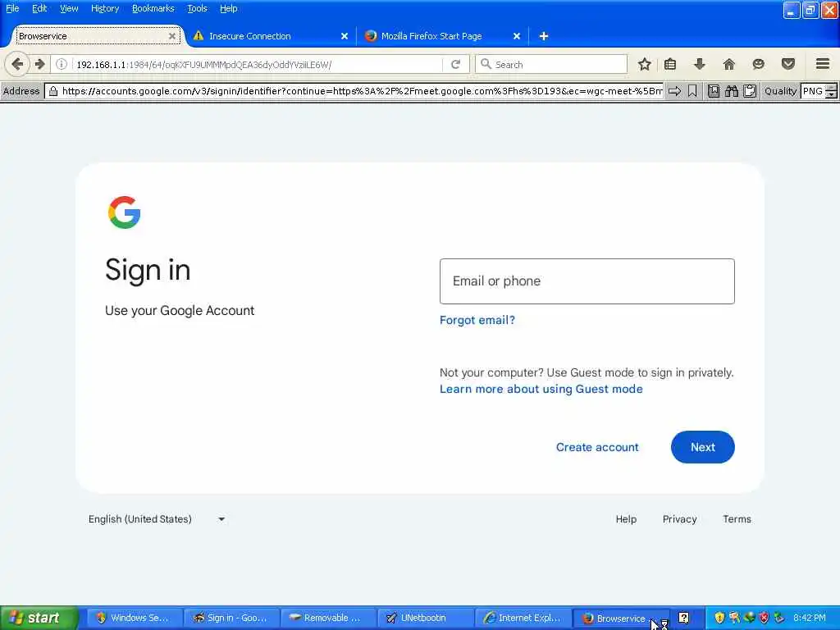Open the Edit menu

point(39,8)
